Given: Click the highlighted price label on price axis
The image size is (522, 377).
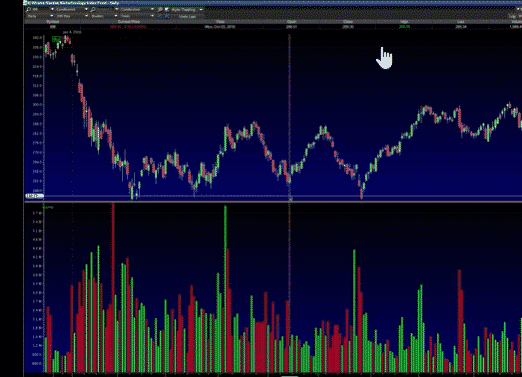Looking at the screenshot, I should click(34, 196).
